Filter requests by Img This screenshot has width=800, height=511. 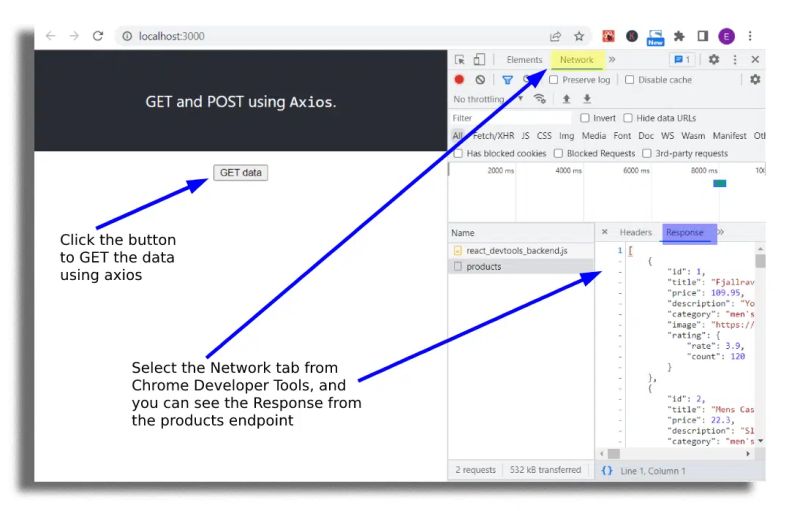pos(566,136)
